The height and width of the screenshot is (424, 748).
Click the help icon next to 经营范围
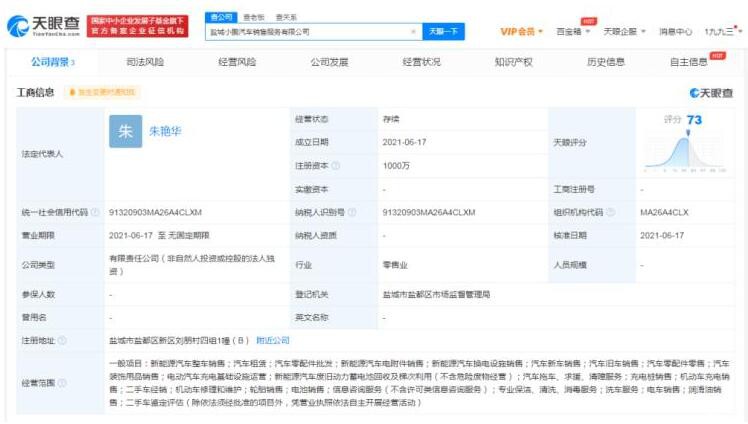[62, 383]
